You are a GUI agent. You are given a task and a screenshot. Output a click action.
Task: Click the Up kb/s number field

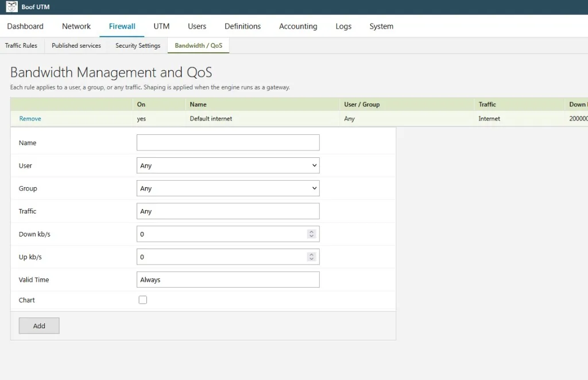[228, 257]
